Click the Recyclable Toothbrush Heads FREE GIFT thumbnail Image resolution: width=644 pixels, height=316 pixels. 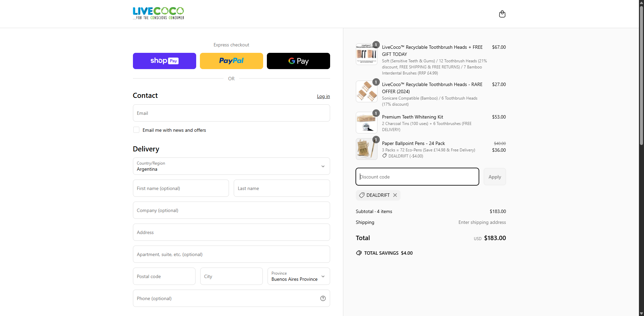pyautogui.click(x=367, y=54)
